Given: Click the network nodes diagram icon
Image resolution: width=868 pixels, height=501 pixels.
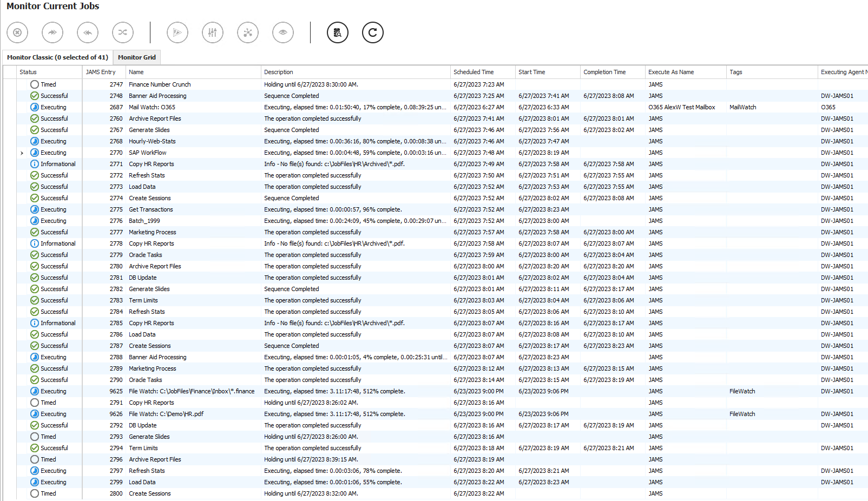Looking at the screenshot, I should pos(248,32).
